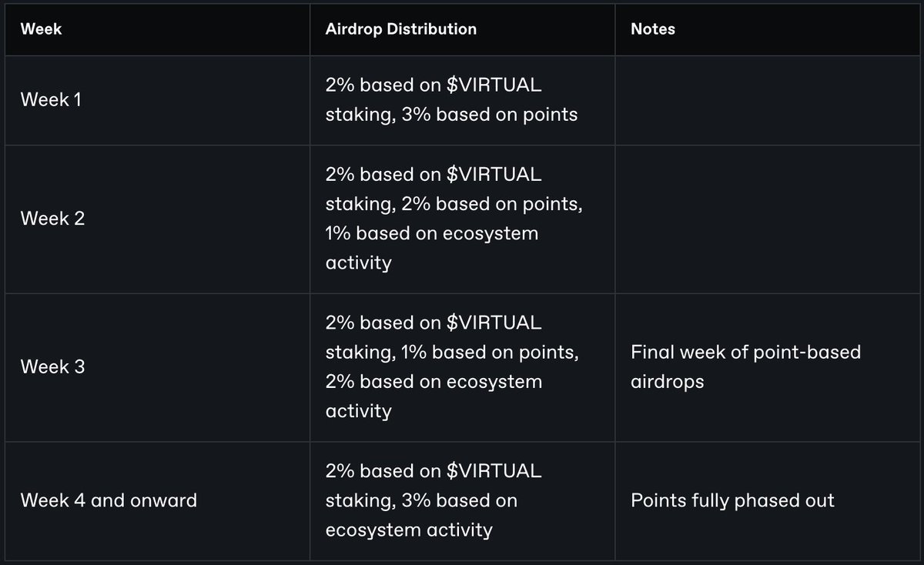The height and width of the screenshot is (565, 924).
Task: Click the "Final week of point-based airdrops" note
Action: (x=745, y=367)
